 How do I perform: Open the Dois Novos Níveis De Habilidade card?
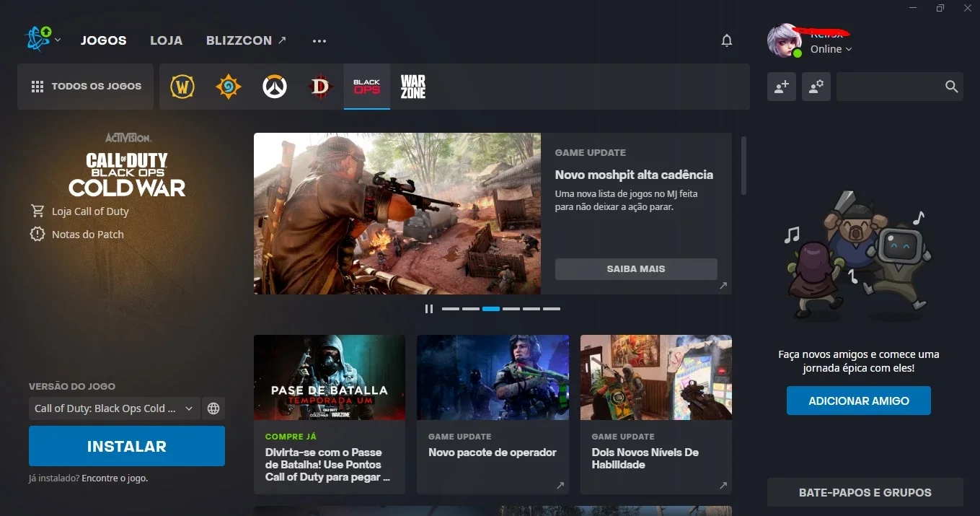tap(656, 414)
